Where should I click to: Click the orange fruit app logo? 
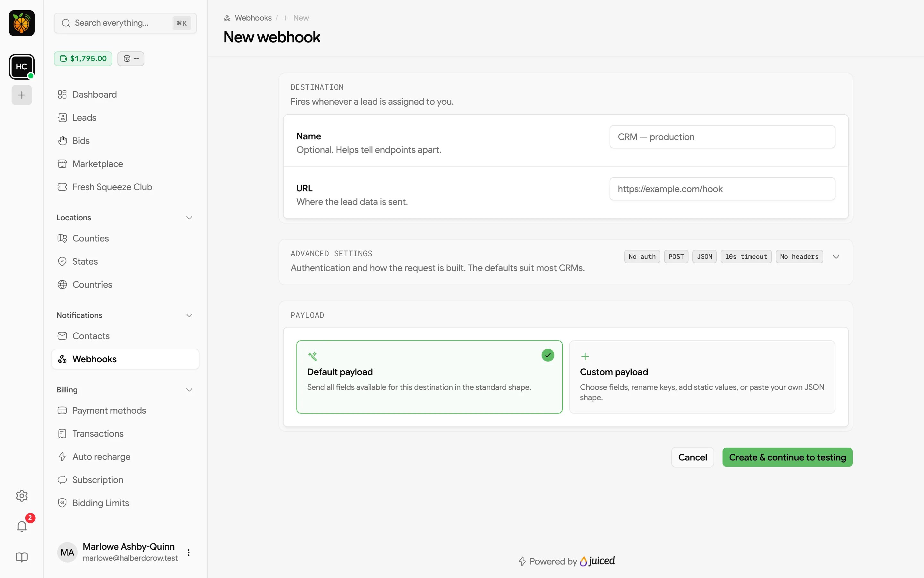(22, 23)
